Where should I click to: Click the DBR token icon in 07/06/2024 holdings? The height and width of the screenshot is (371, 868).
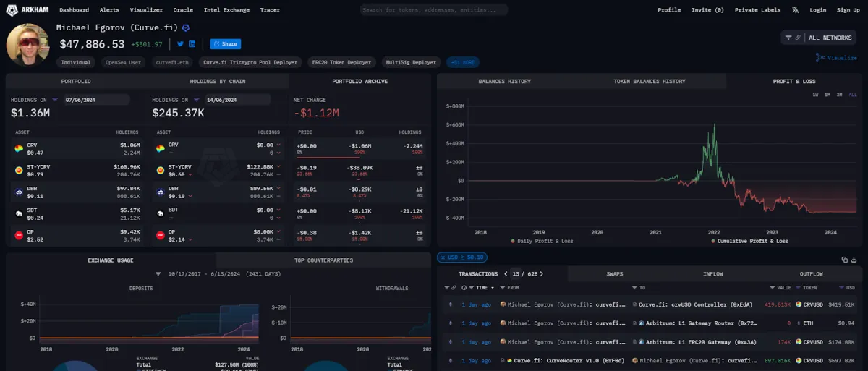click(x=20, y=192)
